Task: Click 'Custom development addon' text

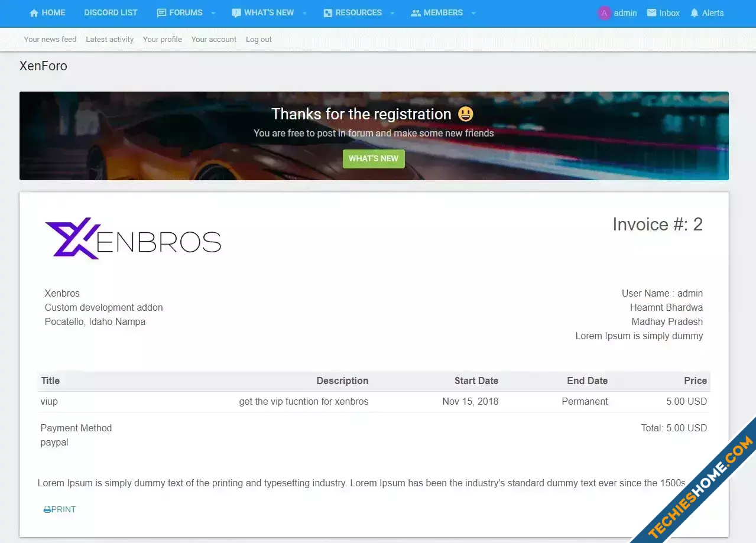Action: click(x=104, y=308)
